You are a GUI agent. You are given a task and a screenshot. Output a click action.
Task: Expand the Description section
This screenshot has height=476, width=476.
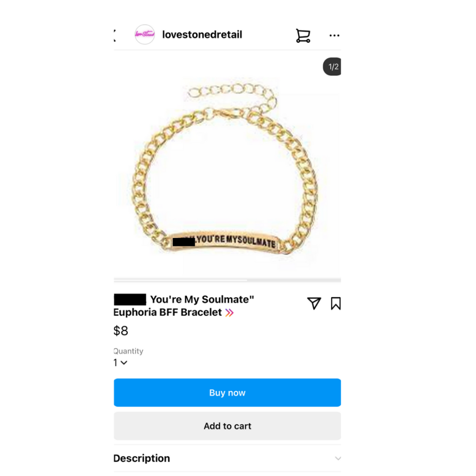click(x=227, y=458)
